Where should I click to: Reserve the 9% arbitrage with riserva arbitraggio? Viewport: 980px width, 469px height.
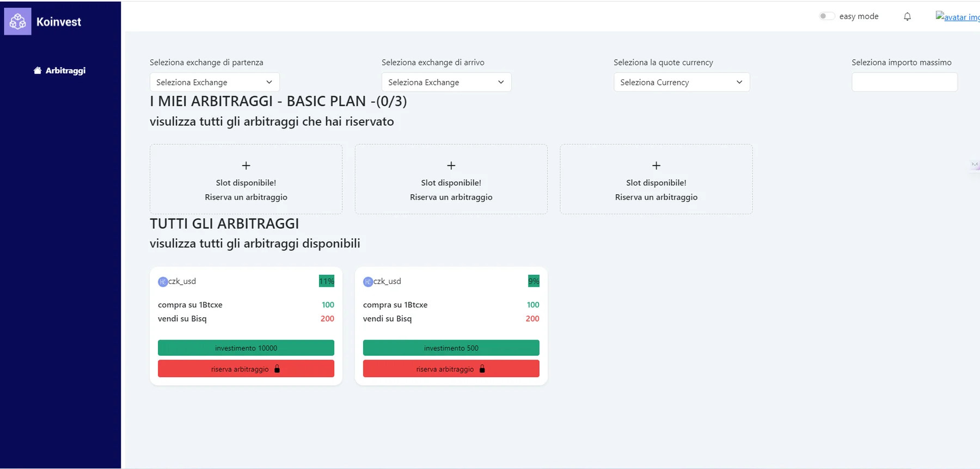(x=451, y=369)
